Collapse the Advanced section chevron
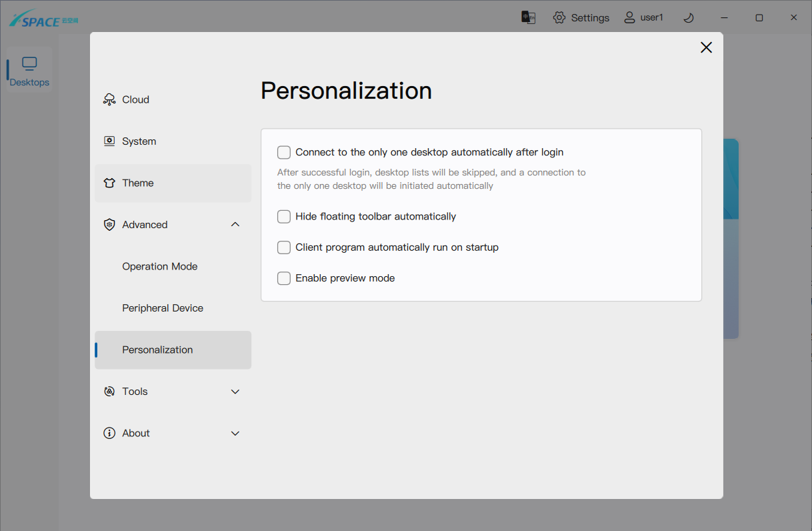This screenshot has height=531, width=812. point(235,225)
